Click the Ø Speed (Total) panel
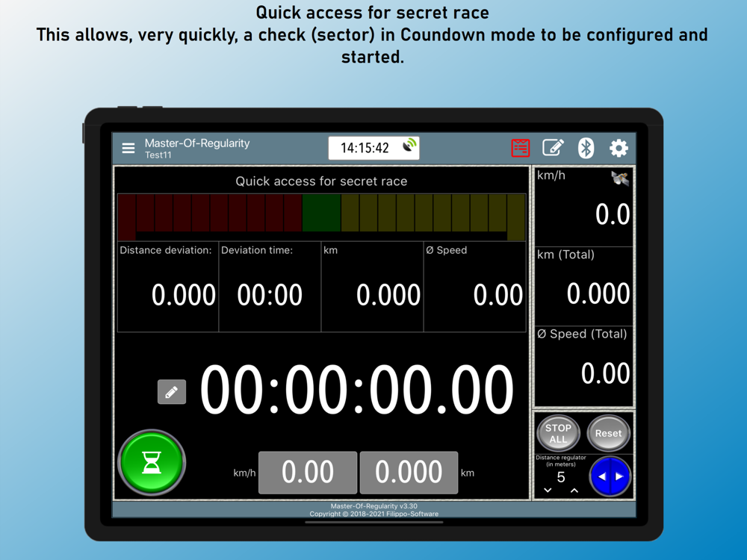Image resolution: width=747 pixels, height=560 pixels. pyautogui.click(x=584, y=366)
